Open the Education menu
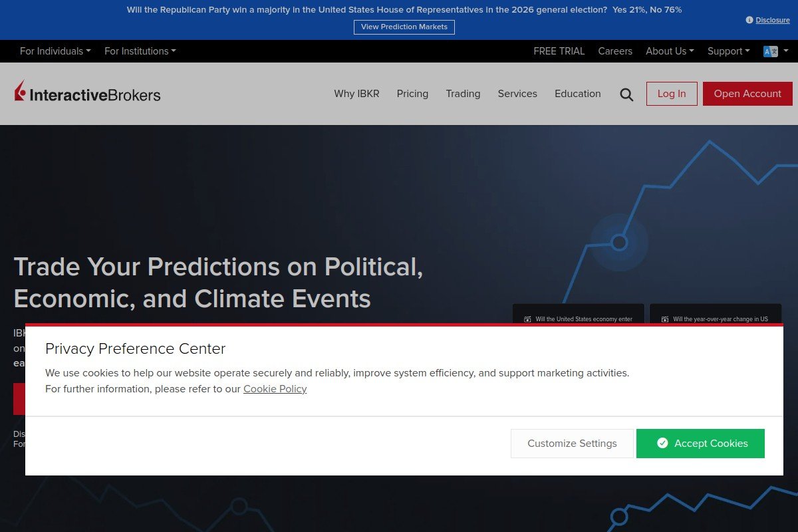Viewport: 798px width, 532px height. 578,94
